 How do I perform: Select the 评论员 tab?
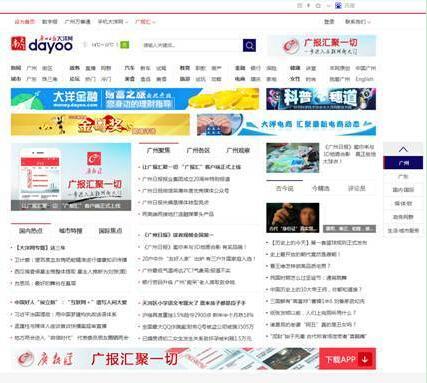357,188
